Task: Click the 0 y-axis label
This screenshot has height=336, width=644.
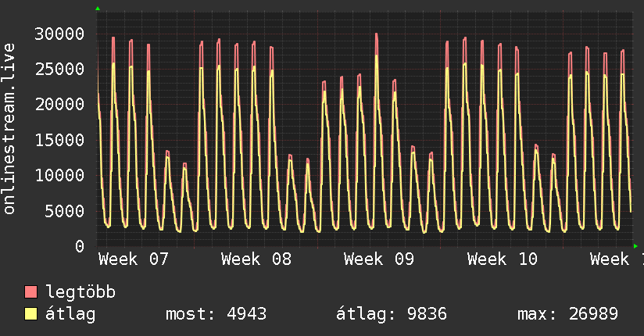Action: [x=80, y=246]
